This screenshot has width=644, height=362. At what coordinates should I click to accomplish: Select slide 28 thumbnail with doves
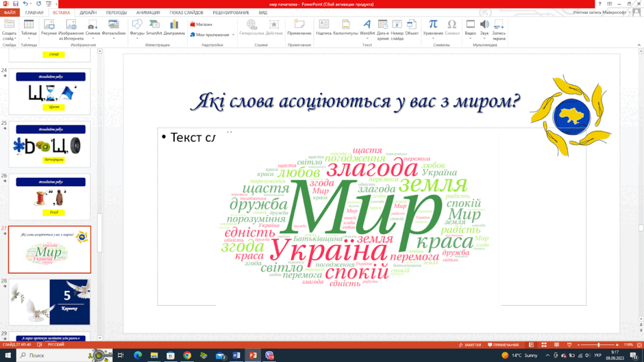[x=50, y=302]
